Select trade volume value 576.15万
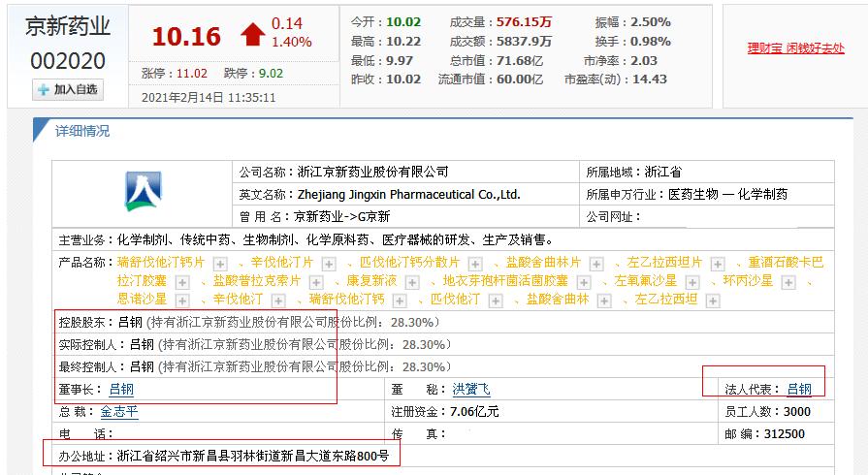The image size is (868, 475). click(x=525, y=22)
